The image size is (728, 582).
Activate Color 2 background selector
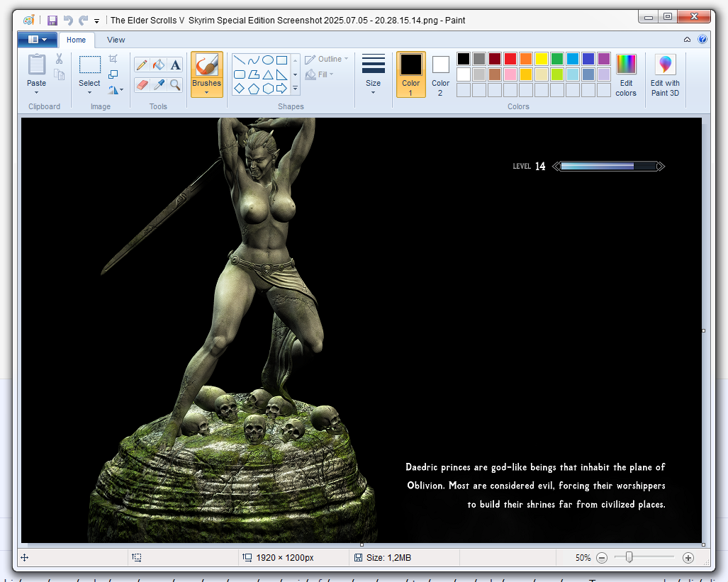tap(441, 74)
